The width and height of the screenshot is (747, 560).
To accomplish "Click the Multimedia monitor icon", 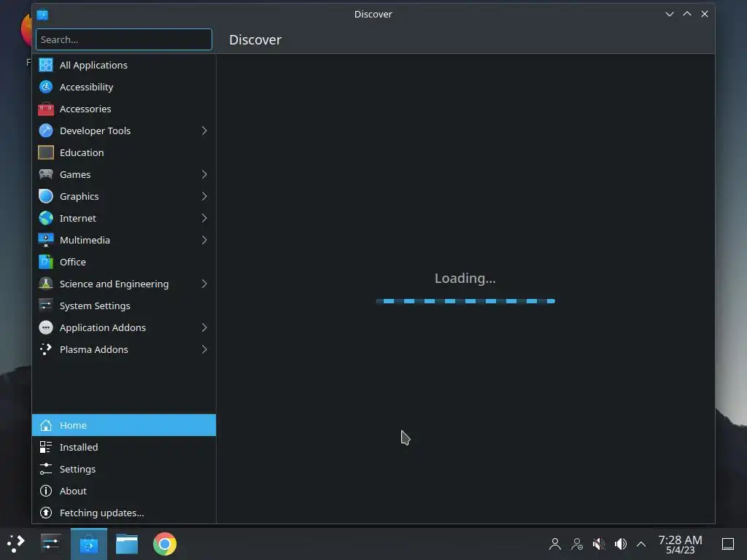I will [46, 240].
